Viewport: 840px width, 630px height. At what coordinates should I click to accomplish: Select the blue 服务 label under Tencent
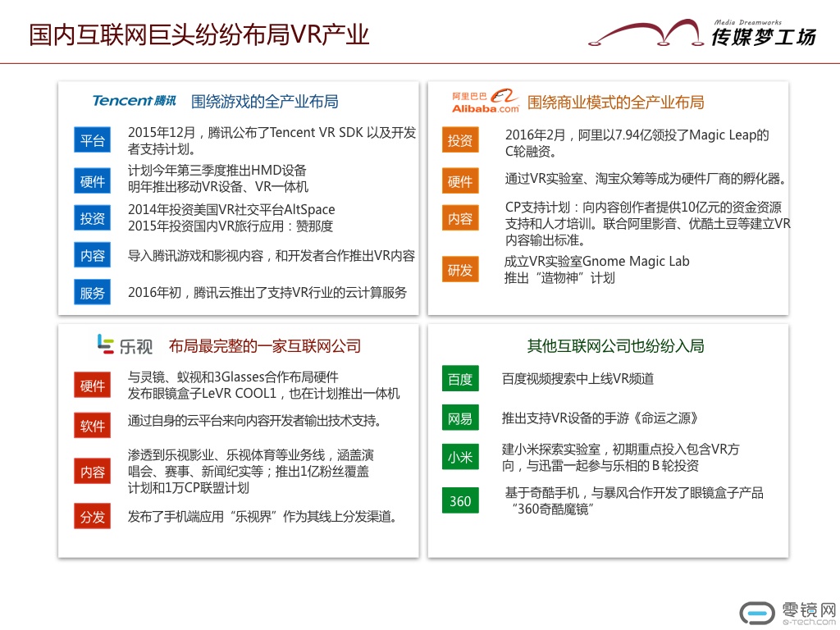pyautogui.click(x=93, y=293)
